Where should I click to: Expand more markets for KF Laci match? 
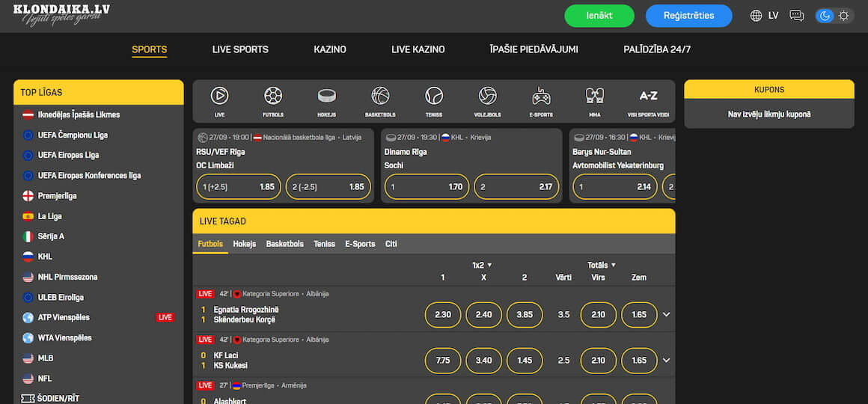667,361
